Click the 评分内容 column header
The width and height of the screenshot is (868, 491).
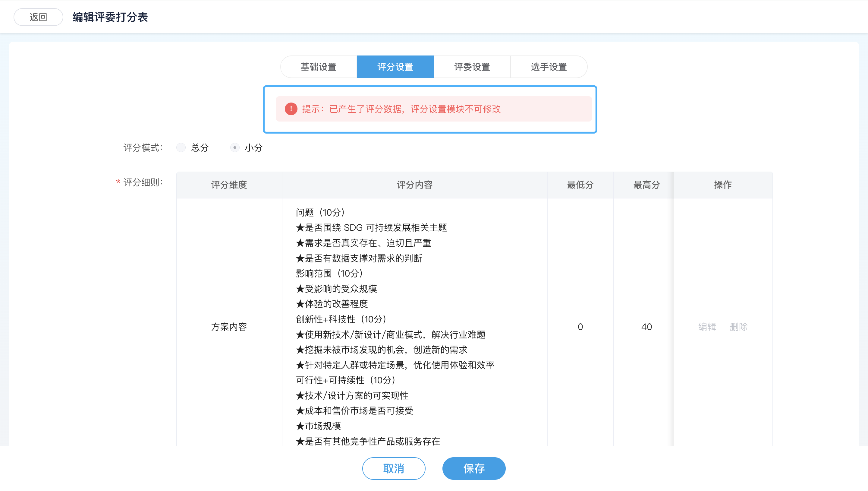coord(414,185)
